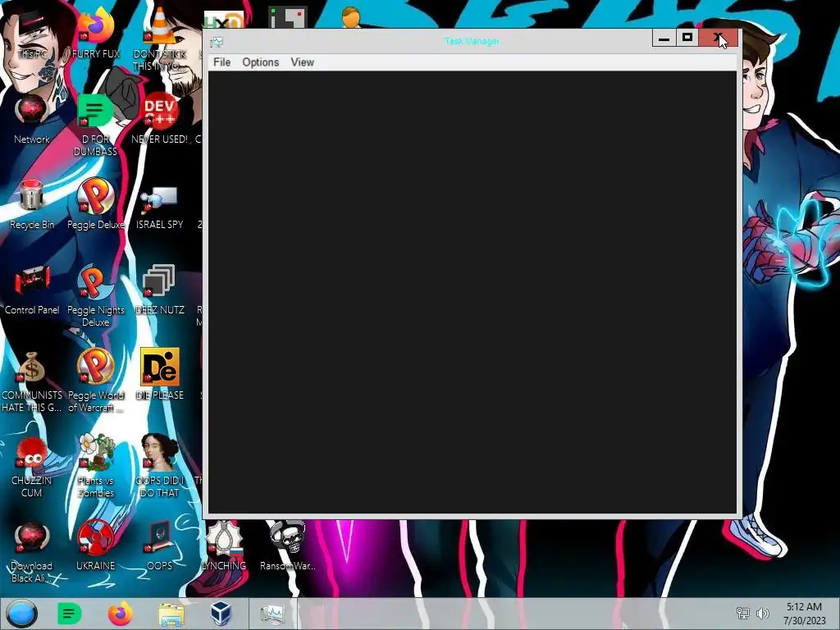
Task: Select the red fuzzy Chuzzle desktop shortcut
Action: [32, 466]
